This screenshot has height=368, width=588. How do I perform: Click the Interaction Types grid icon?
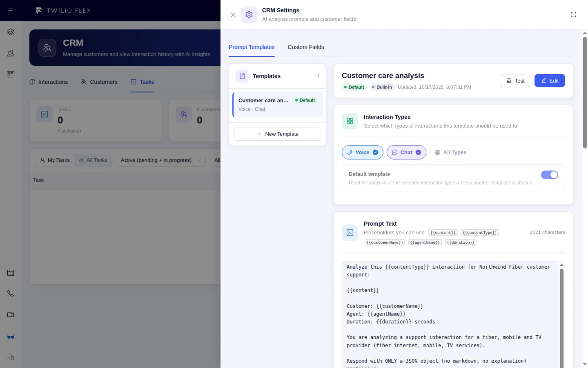point(350,121)
